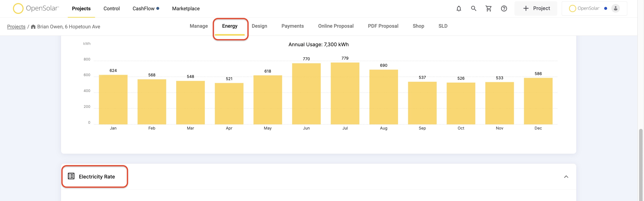Image resolution: width=644 pixels, height=201 pixels.
Task: Open the shopping cart
Action: [x=489, y=8]
